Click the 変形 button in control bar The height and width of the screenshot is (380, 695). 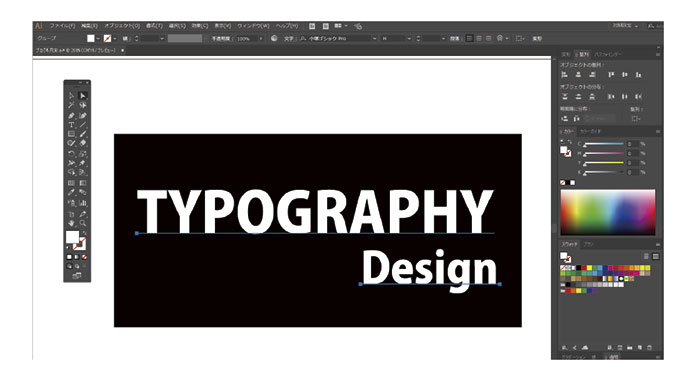(x=537, y=39)
